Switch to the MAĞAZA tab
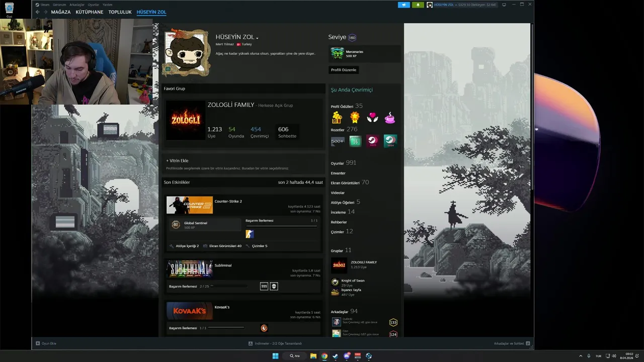The width and height of the screenshot is (644, 362). pos(61,12)
